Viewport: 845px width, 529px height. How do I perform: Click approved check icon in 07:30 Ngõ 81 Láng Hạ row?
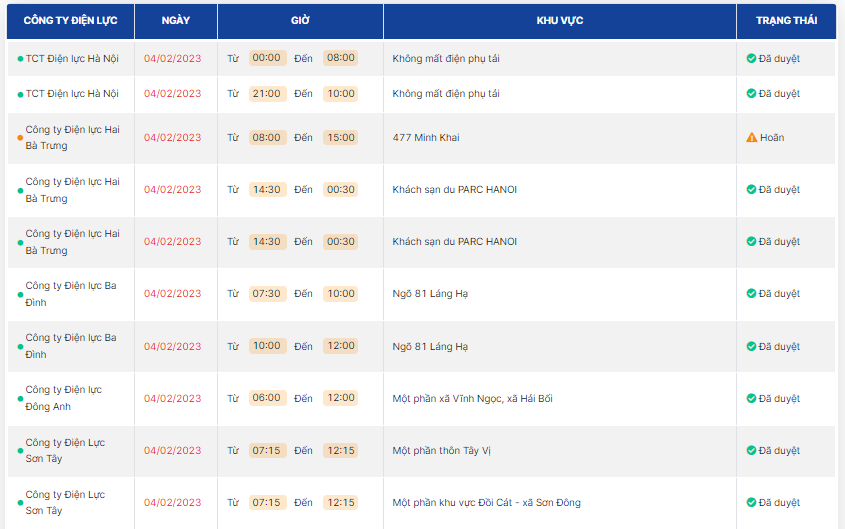[751, 293]
